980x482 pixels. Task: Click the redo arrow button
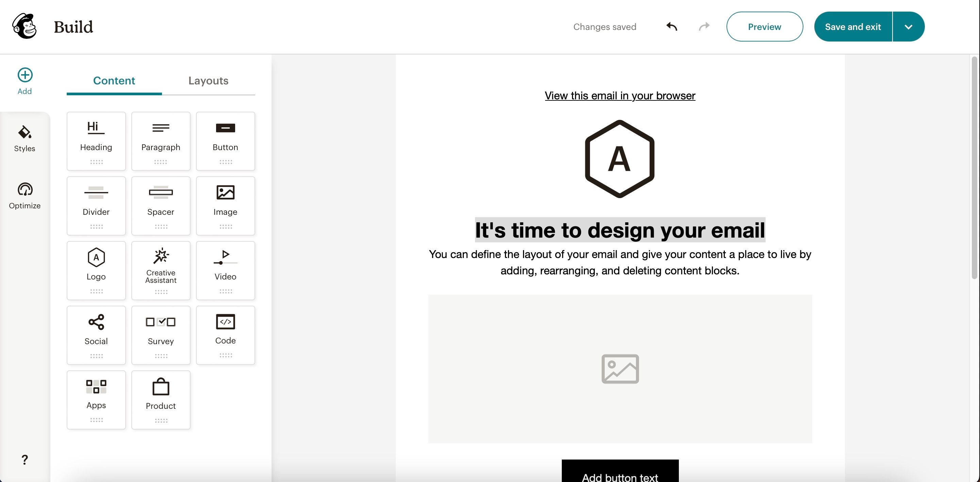coord(702,26)
